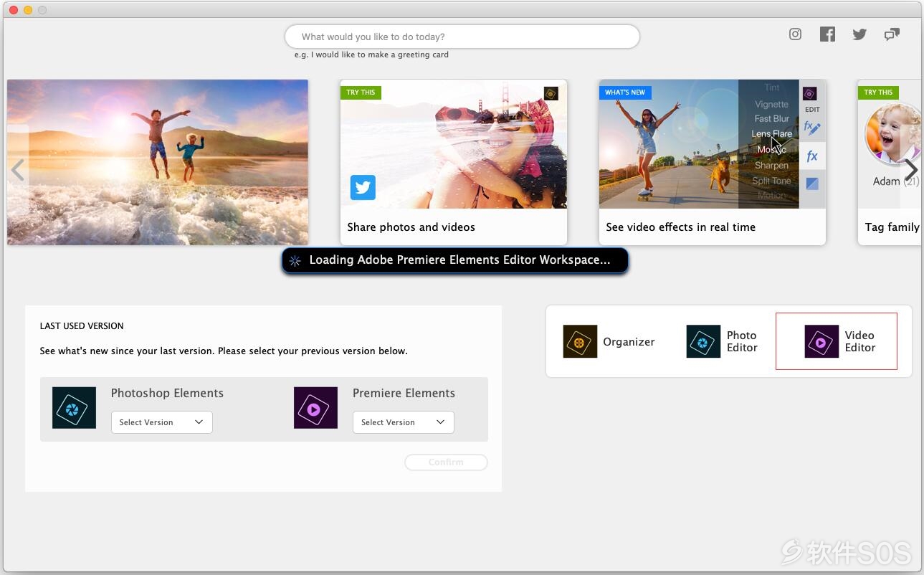Viewport: 924px width, 575px height.
Task: Advance carousel with the right arrow
Action: (x=910, y=170)
